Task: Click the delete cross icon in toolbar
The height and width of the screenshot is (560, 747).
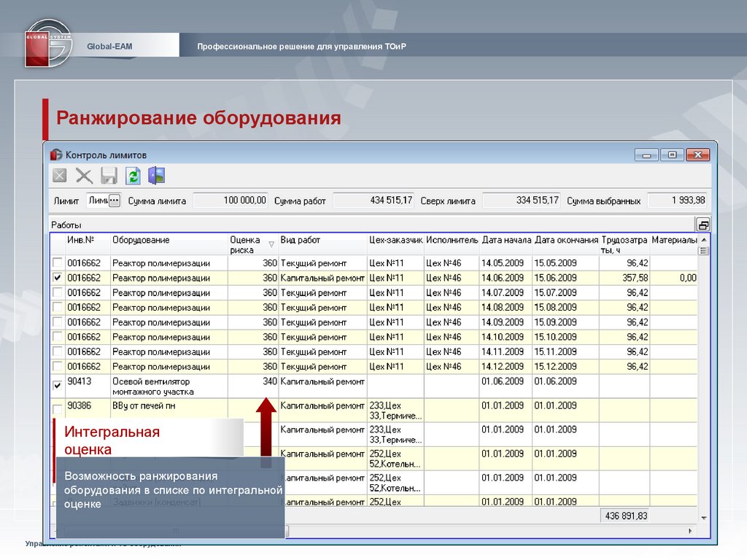Action: [x=84, y=176]
